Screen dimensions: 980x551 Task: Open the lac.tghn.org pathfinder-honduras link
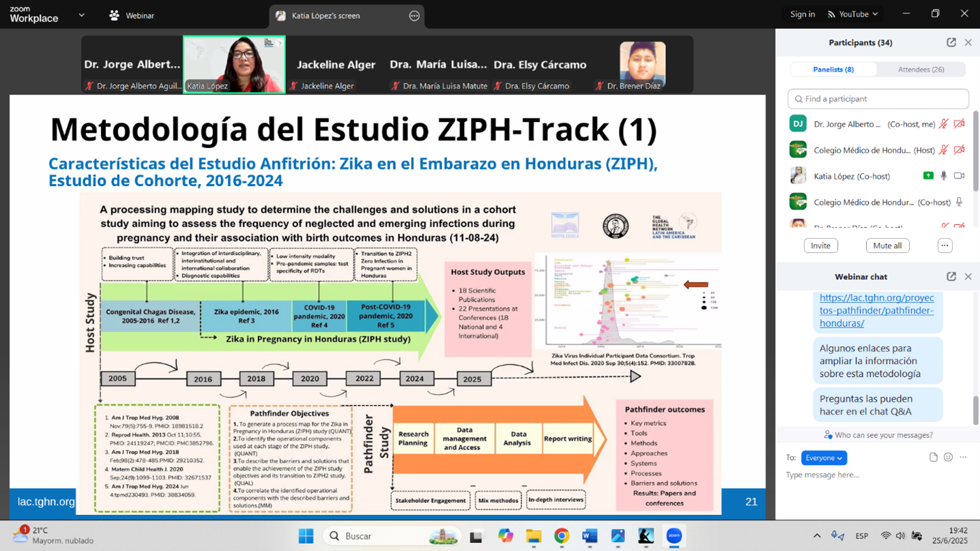[877, 310]
